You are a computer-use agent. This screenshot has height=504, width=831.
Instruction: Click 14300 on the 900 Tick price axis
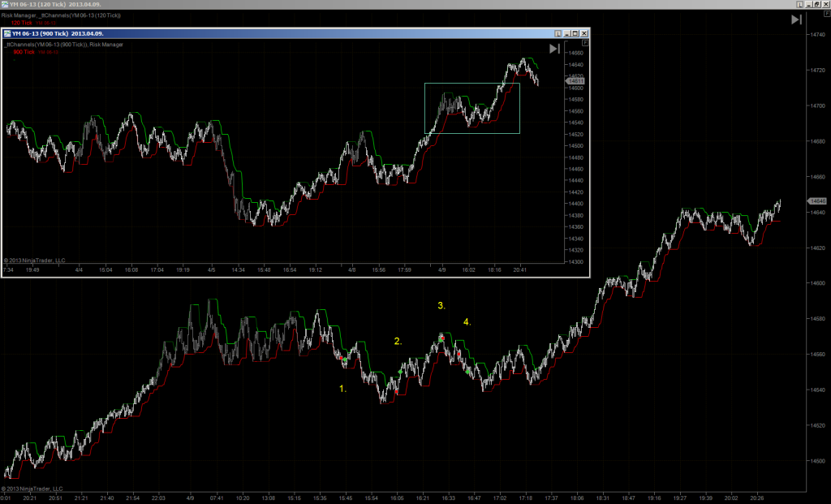pyautogui.click(x=575, y=262)
